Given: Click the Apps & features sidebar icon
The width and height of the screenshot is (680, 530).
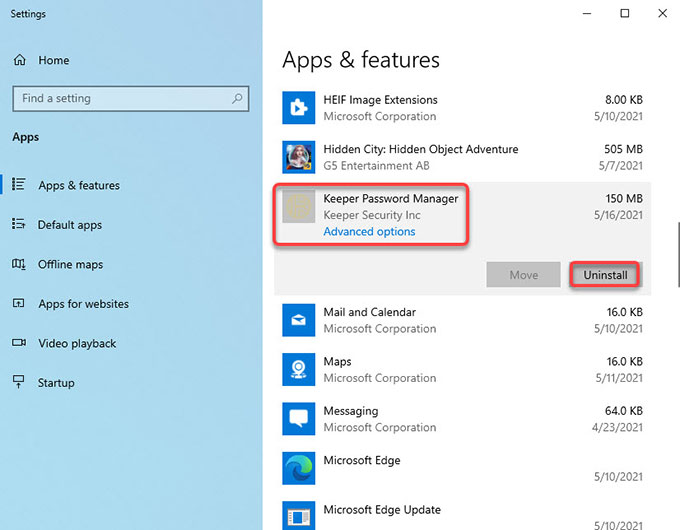Looking at the screenshot, I should pos(19,184).
